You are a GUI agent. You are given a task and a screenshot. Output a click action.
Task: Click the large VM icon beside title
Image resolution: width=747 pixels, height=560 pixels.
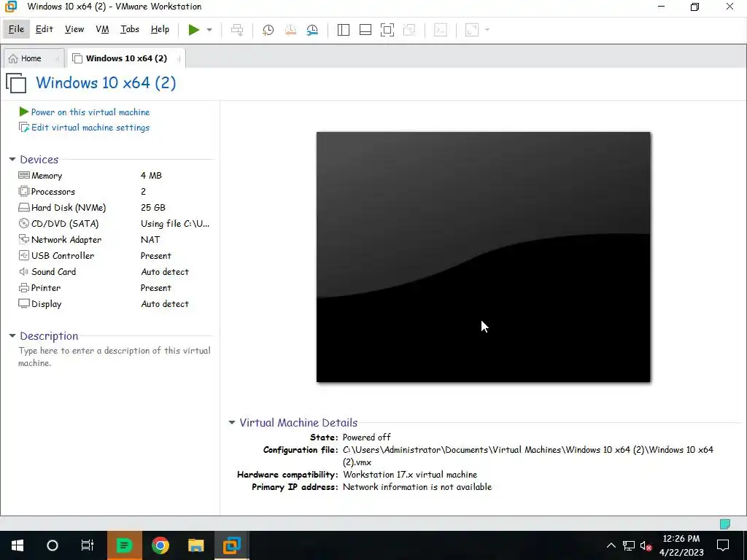click(17, 83)
